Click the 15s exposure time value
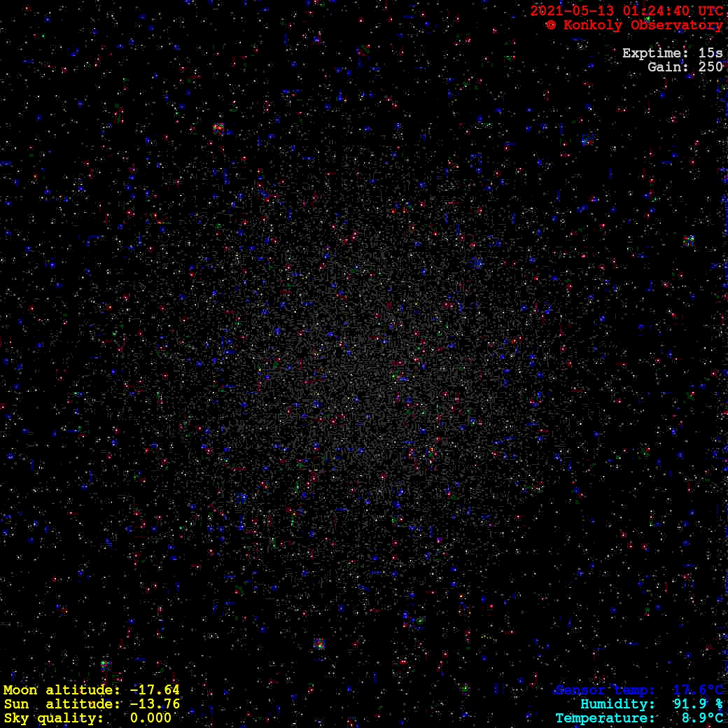728x728 pixels. pyautogui.click(x=710, y=53)
